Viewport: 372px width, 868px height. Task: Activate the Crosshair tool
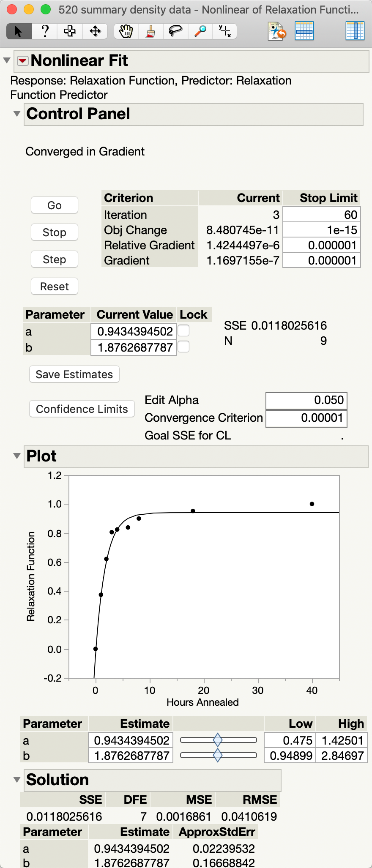(x=224, y=31)
